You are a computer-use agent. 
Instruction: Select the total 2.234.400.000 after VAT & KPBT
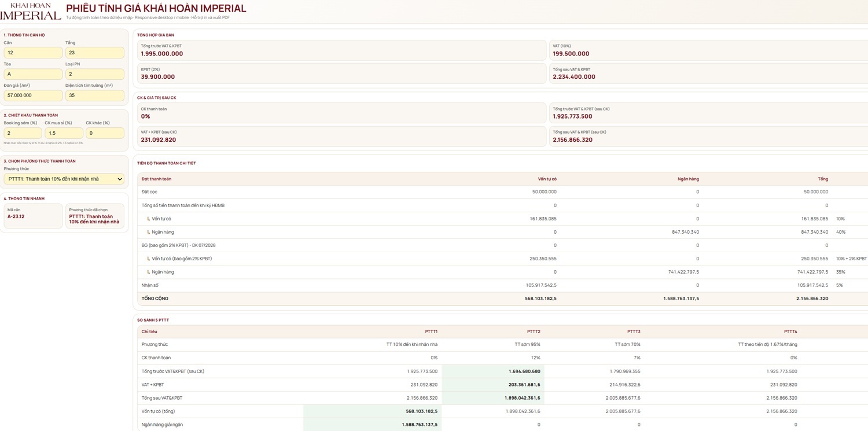click(x=574, y=77)
